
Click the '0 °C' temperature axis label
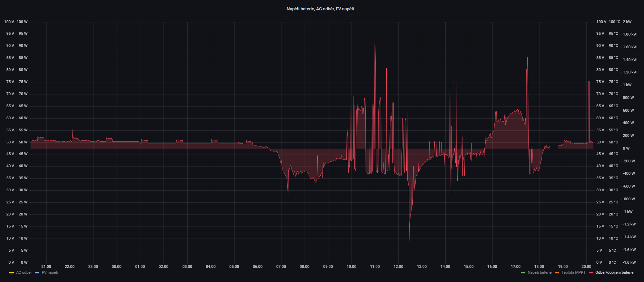click(x=613, y=262)
